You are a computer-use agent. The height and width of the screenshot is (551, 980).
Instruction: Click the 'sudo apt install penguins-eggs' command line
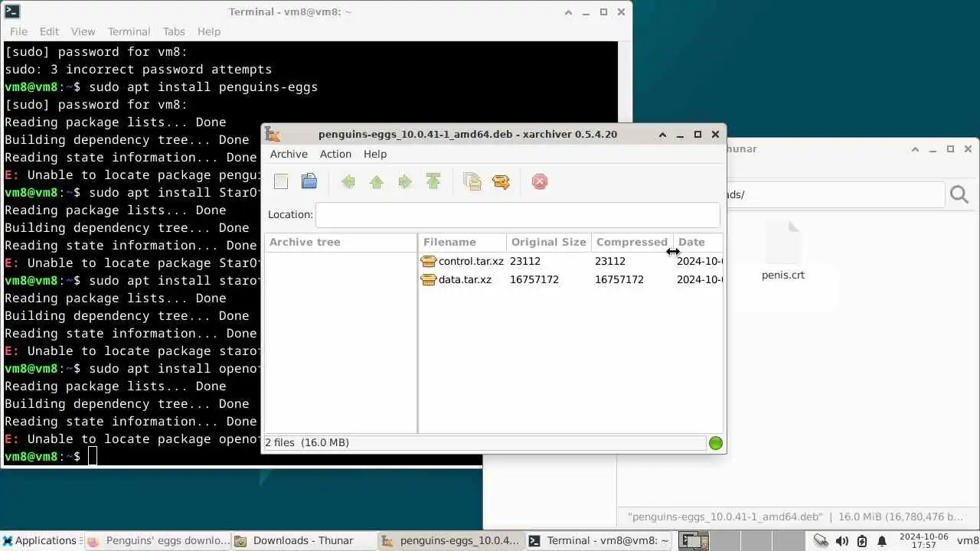(x=203, y=86)
